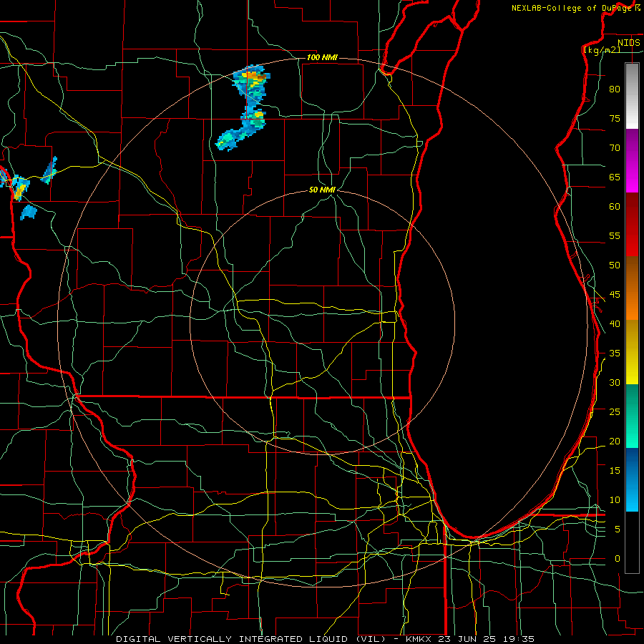Click the 80 value on the scale
The height and width of the screenshot is (644, 644).
(615, 89)
